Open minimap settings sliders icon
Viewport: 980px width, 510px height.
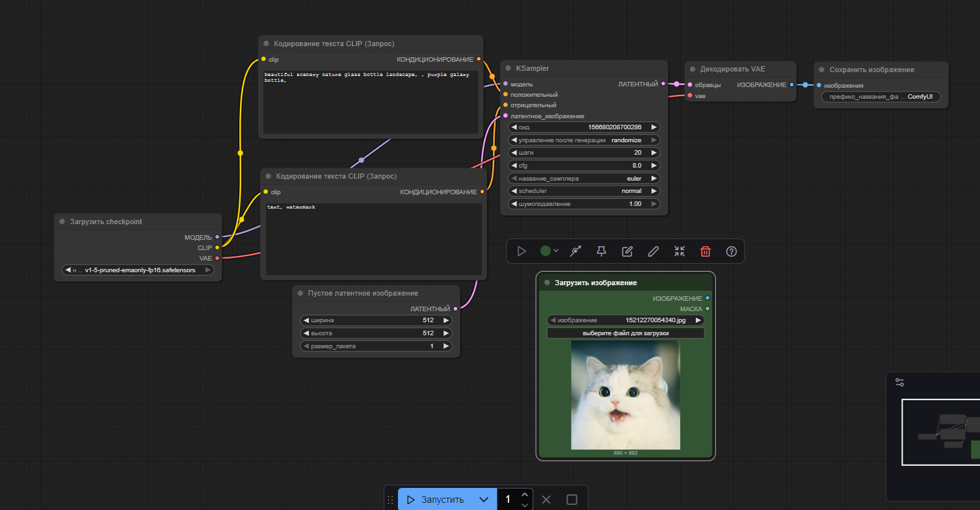coord(899,383)
